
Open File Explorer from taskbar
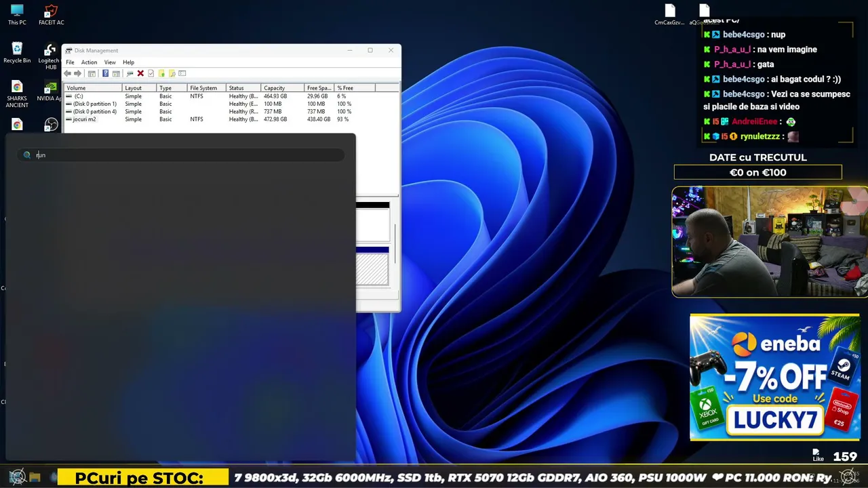click(35, 478)
